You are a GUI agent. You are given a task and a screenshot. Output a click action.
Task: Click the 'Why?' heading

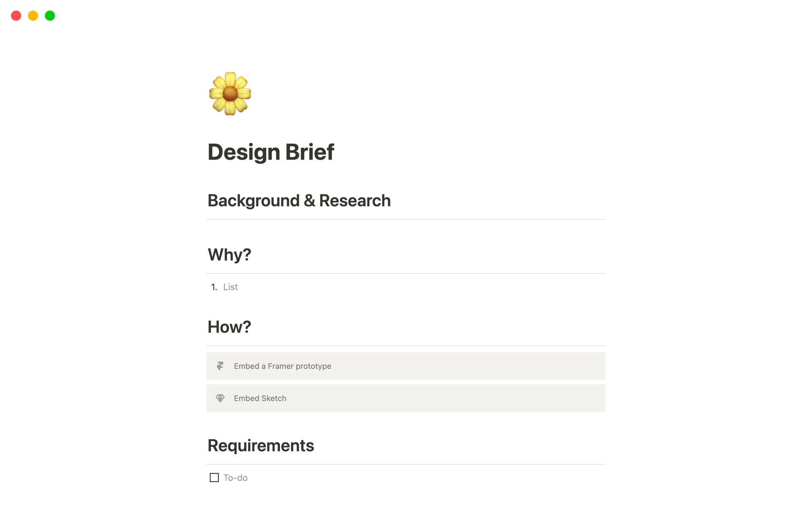click(229, 254)
